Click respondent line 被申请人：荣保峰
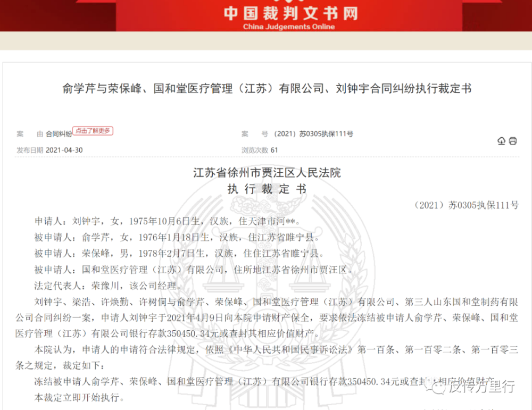 pos(179,253)
